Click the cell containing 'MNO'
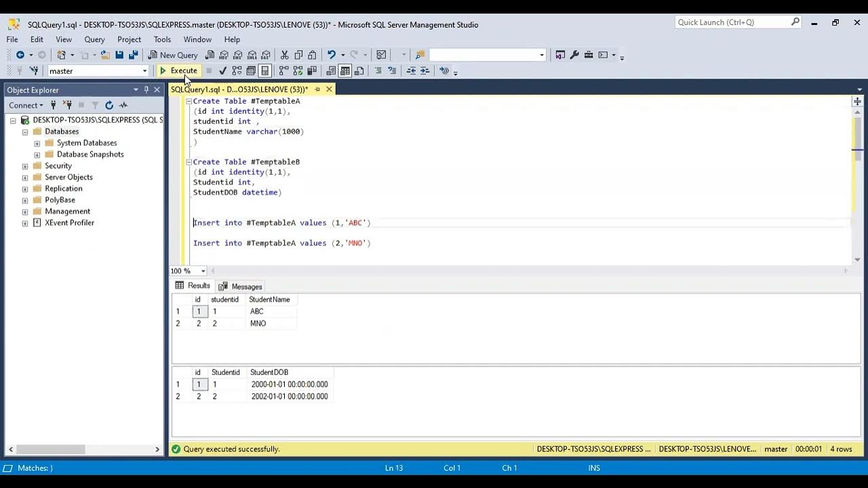Screen dimensions: 868x488 pos(271,323)
